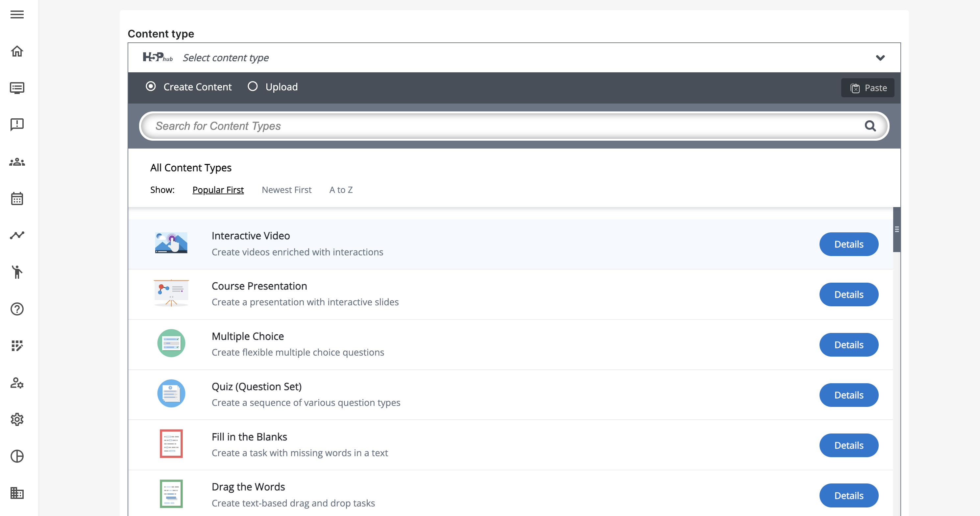
Task: Click the search magnifier icon
Action: point(870,126)
